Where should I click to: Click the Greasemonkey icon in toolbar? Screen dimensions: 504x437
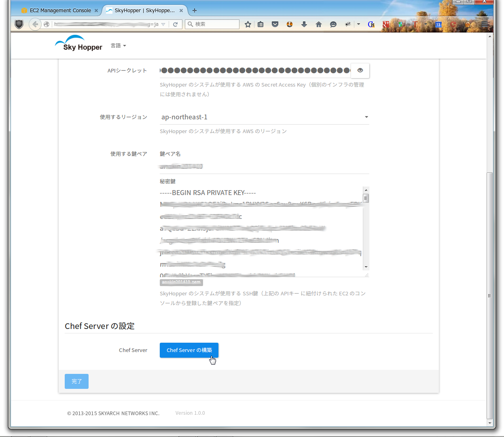[x=348, y=24]
